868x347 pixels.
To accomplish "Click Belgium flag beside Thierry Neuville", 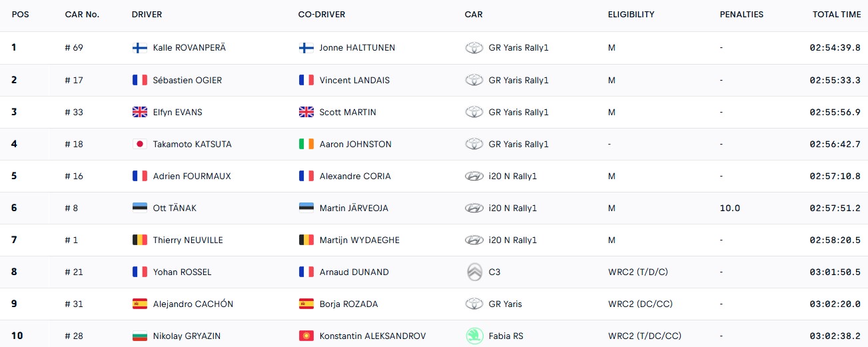I will [140, 240].
